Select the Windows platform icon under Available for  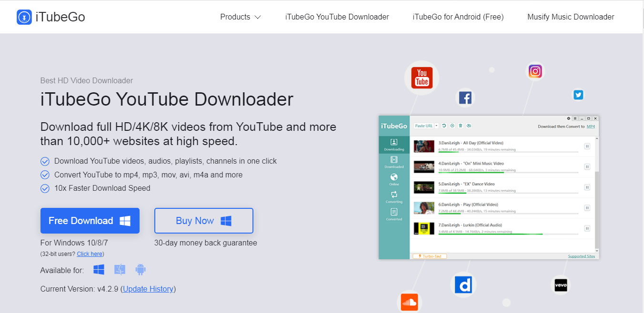99,270
